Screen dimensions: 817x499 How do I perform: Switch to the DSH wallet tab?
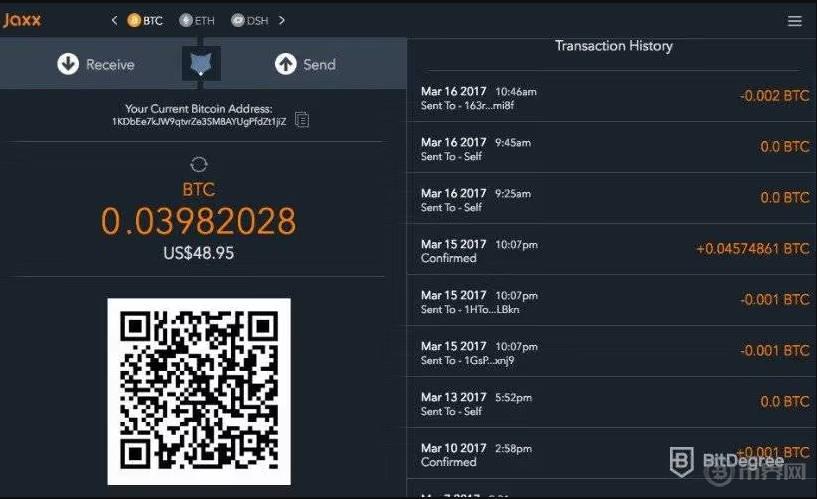point(250,20)
